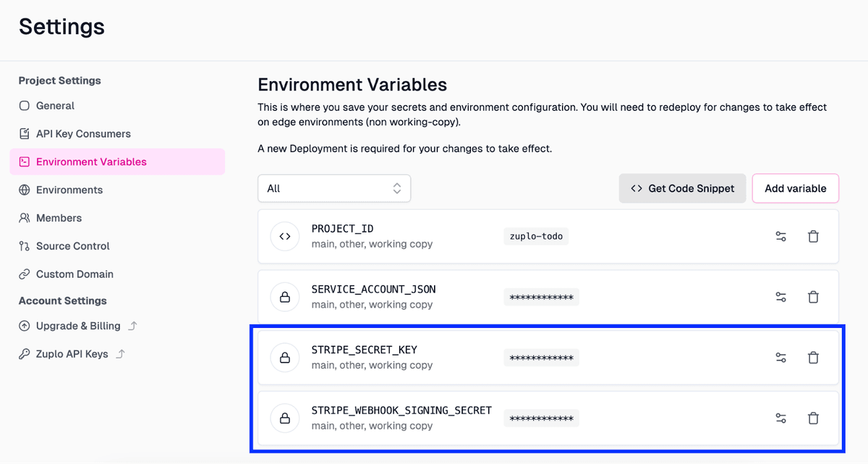Edit STRIPE_WEBHOOK_SIGNING_SECRET via sliders icon
Screen dimensions: 868x464
tap(780, 418)
